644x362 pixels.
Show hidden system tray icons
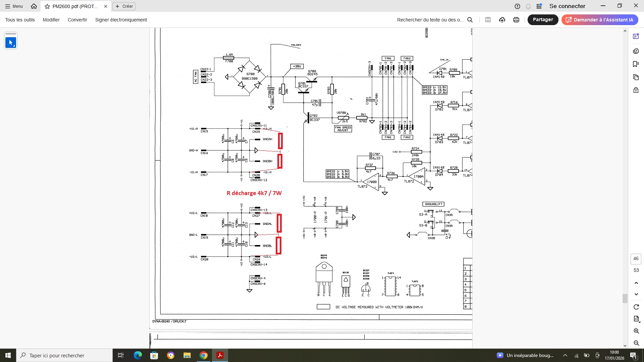pos(565,355)
